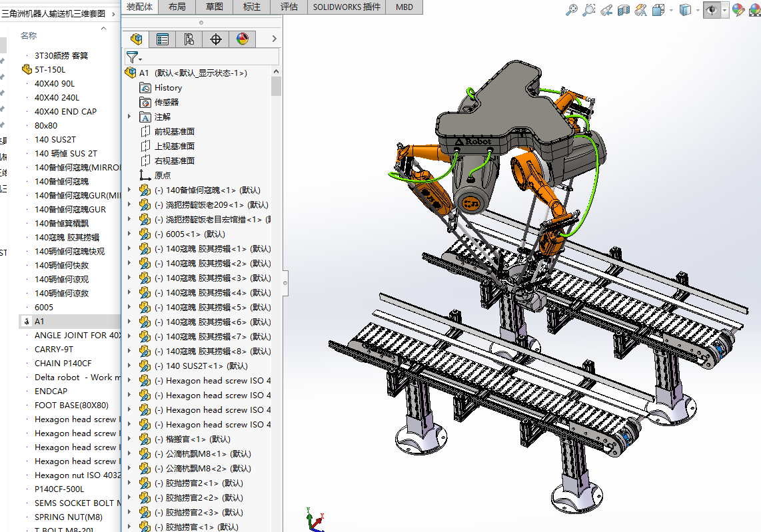
Task: Click the 名称 column header
Action: (29, 35)
